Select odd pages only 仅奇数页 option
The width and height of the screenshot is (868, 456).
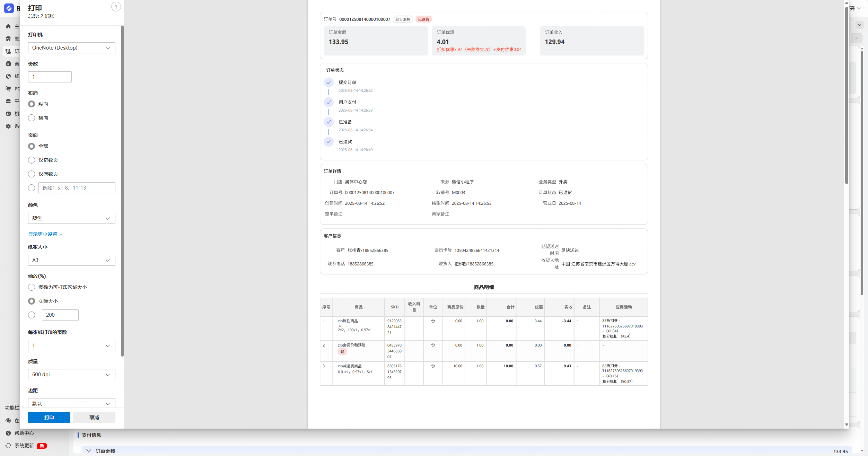(32, 160)
